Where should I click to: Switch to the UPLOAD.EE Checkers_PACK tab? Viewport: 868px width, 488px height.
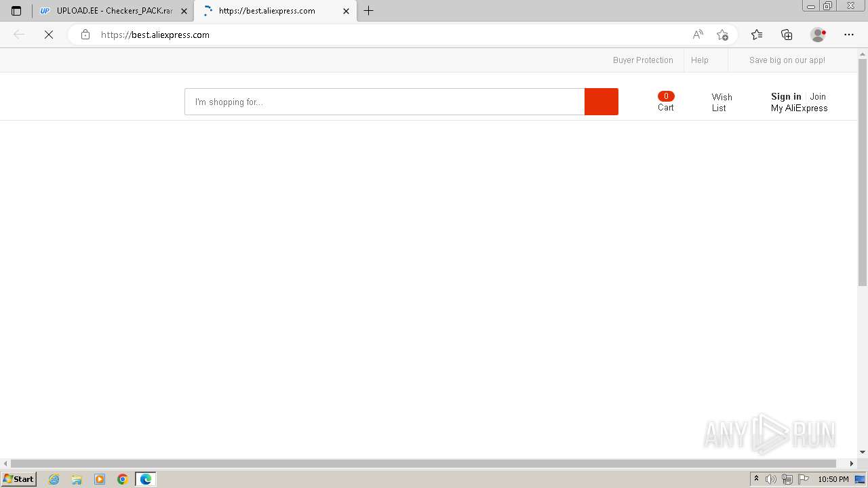tap(113, 11)
